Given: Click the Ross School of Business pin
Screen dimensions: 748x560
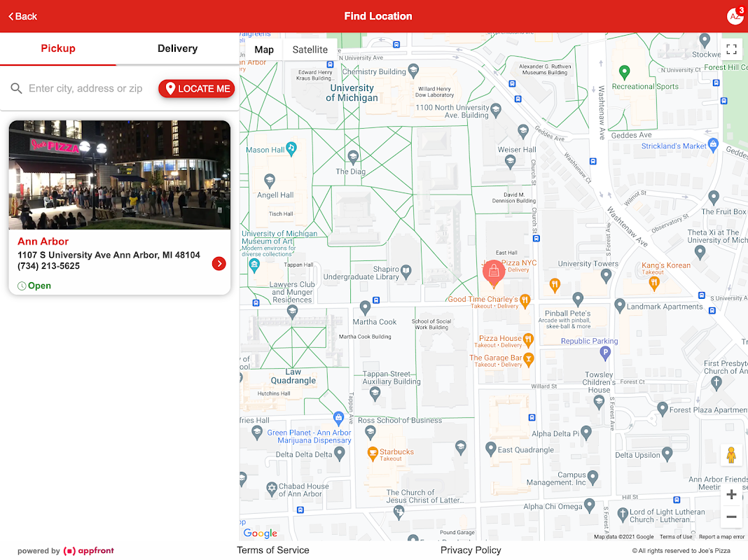Looking at the screenshot, I should (x=370, y=433).
